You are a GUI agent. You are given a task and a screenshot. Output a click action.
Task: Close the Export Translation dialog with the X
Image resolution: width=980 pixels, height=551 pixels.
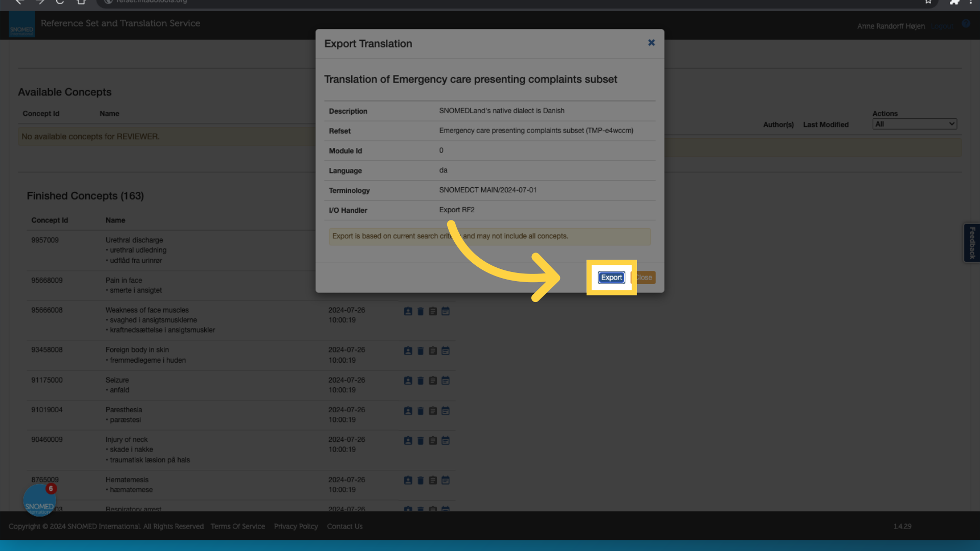(651, 43)
